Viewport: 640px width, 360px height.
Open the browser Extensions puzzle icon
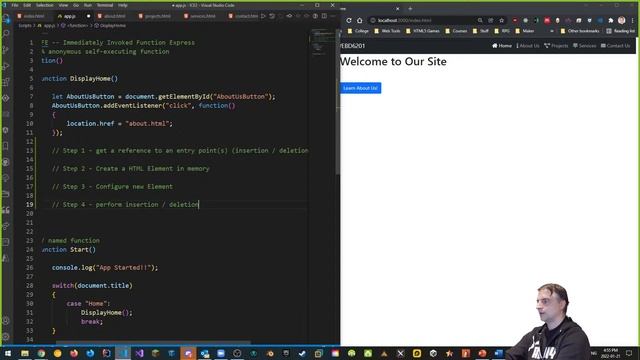pos(611,20)
